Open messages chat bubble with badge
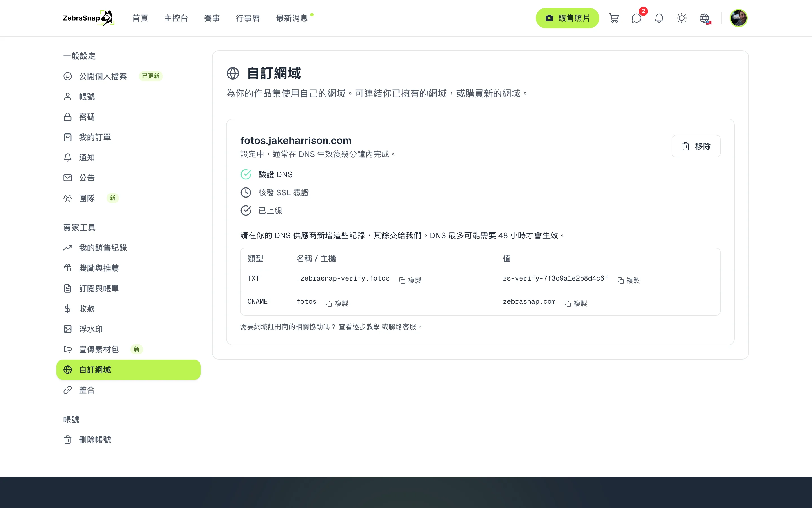 point(637,18)
